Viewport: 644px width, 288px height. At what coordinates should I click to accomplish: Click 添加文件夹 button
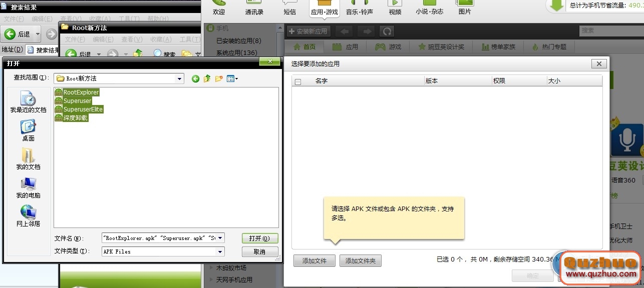point(361,260)
